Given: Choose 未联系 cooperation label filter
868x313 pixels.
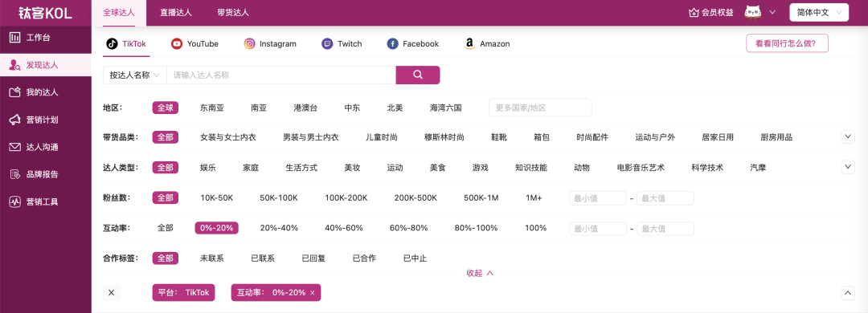Looking at the screenshot, I should point(212,258).
